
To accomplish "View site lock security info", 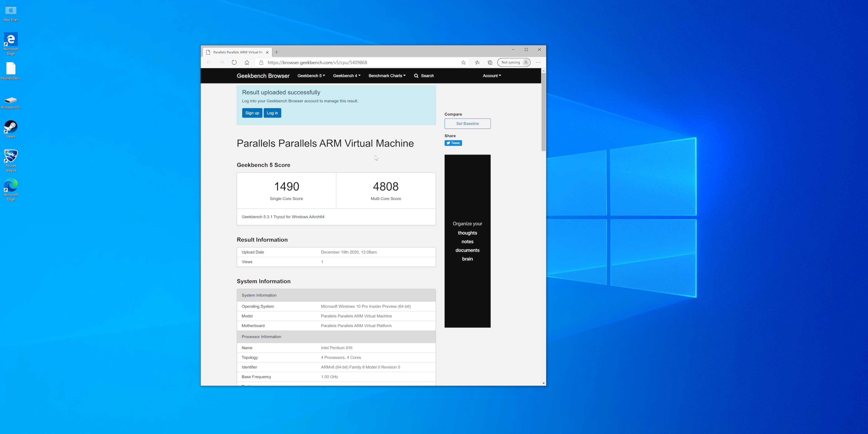I will pyautogui.click(x=261, y=62).
